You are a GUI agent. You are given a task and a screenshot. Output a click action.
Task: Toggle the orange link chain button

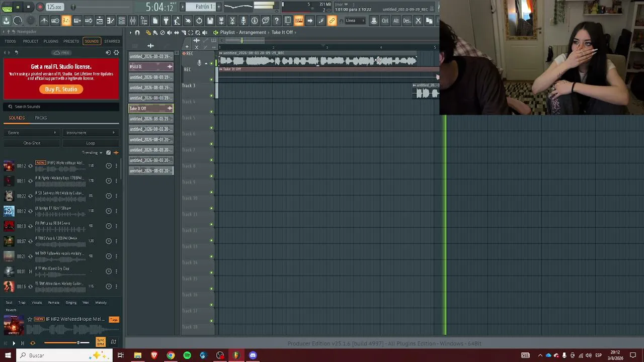332,21
